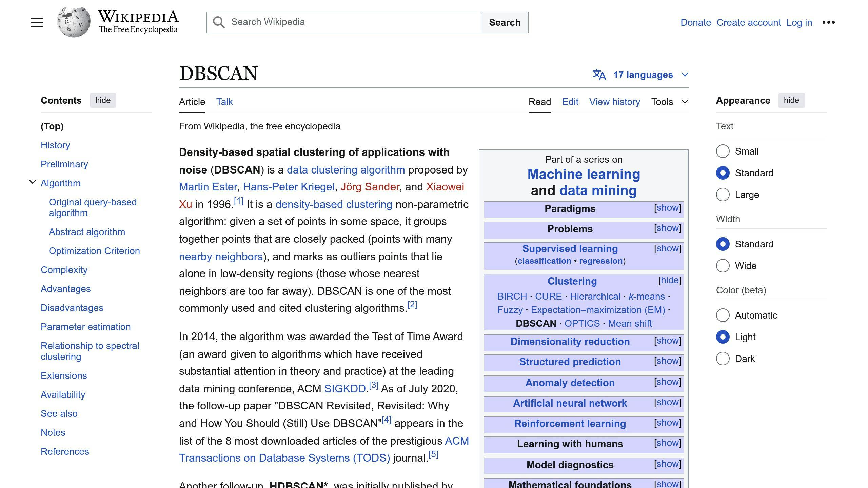868x488 pixels.
Task: Go to History in Contents
Action: pyautogui.click(x=55, y=145)
